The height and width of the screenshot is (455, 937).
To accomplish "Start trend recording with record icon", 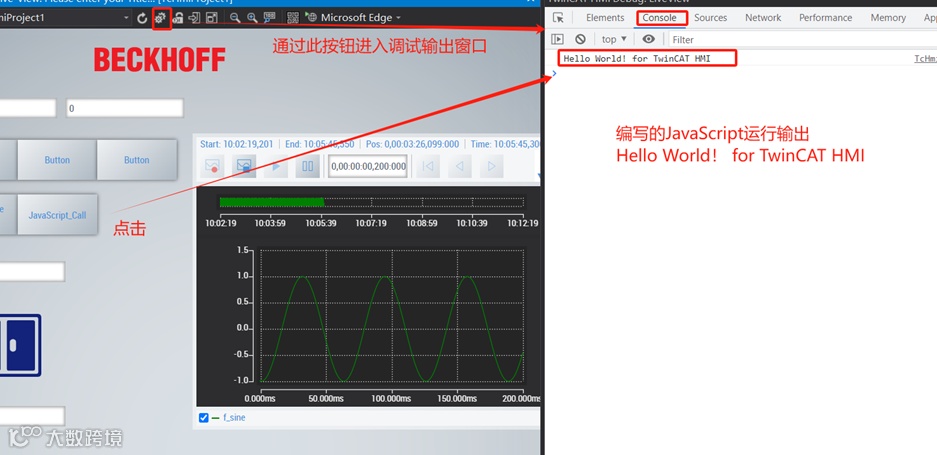I will [213, 166].
